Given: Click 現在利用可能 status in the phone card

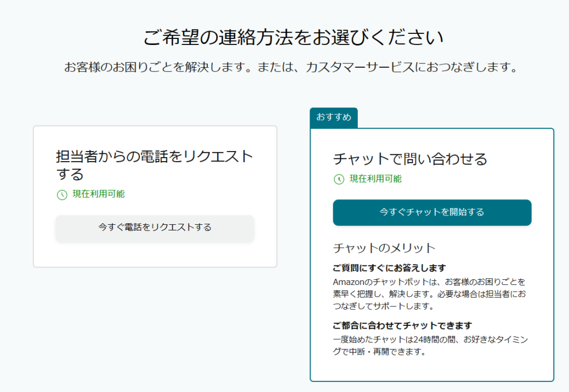Looking at the screenshot, I should point(98,194).
